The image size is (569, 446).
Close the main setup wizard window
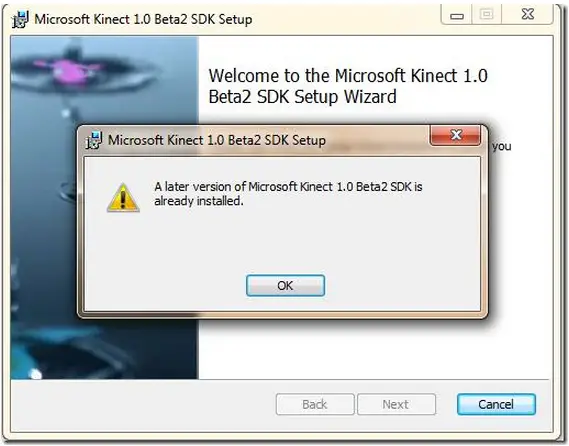[527, 15]
